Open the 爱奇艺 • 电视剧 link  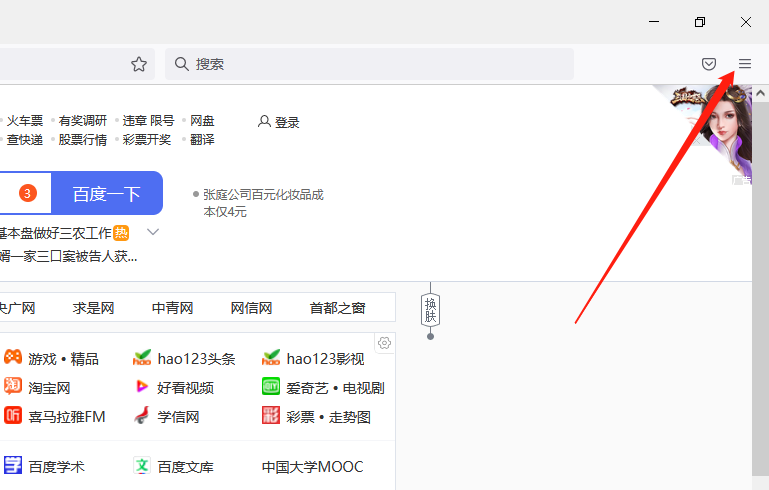point(335,388)
